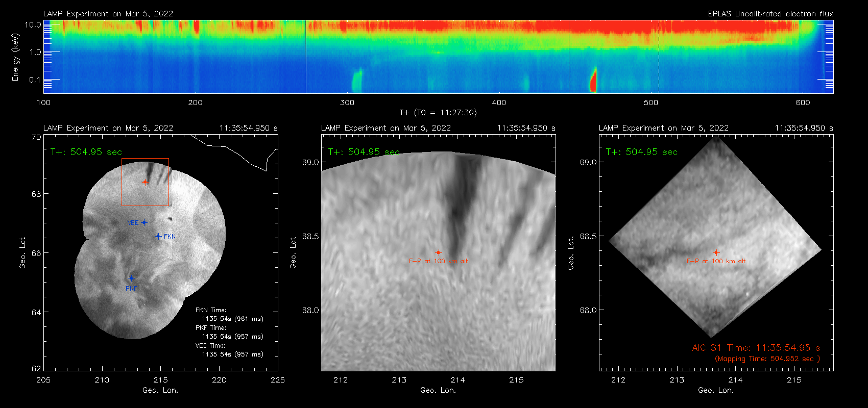
Task: Click red footpoint cross in right panel
Action: (x=716, y=252)
